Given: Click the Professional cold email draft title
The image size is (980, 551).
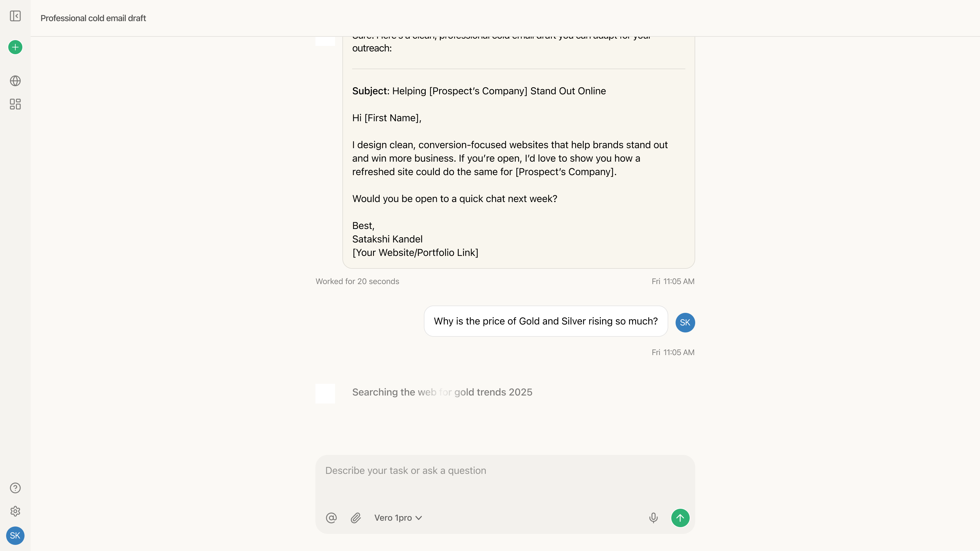Looking at the screenshot, I should click(93, 18).
